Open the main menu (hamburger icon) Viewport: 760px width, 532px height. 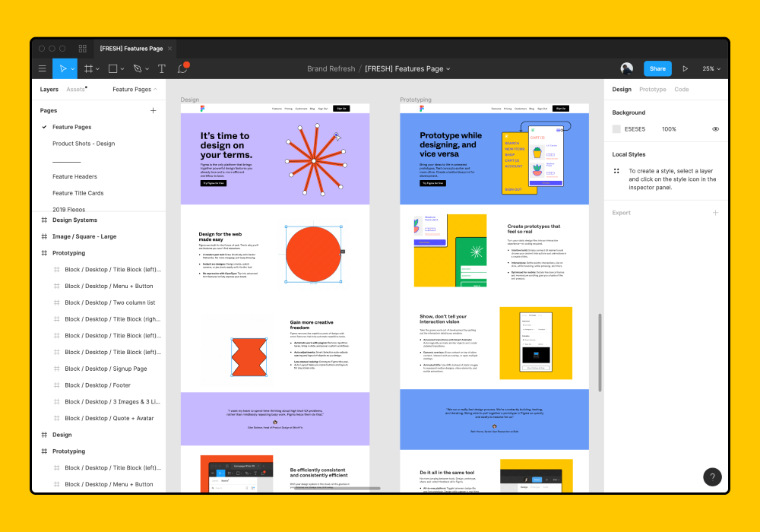click(x=43, y=68)
